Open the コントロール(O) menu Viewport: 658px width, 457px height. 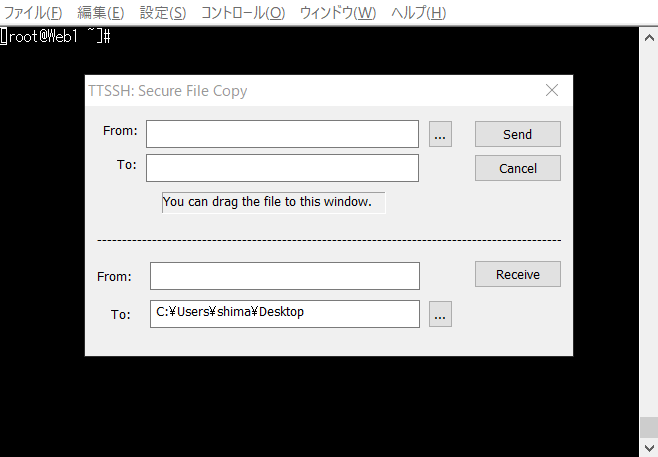pos(243,13)
